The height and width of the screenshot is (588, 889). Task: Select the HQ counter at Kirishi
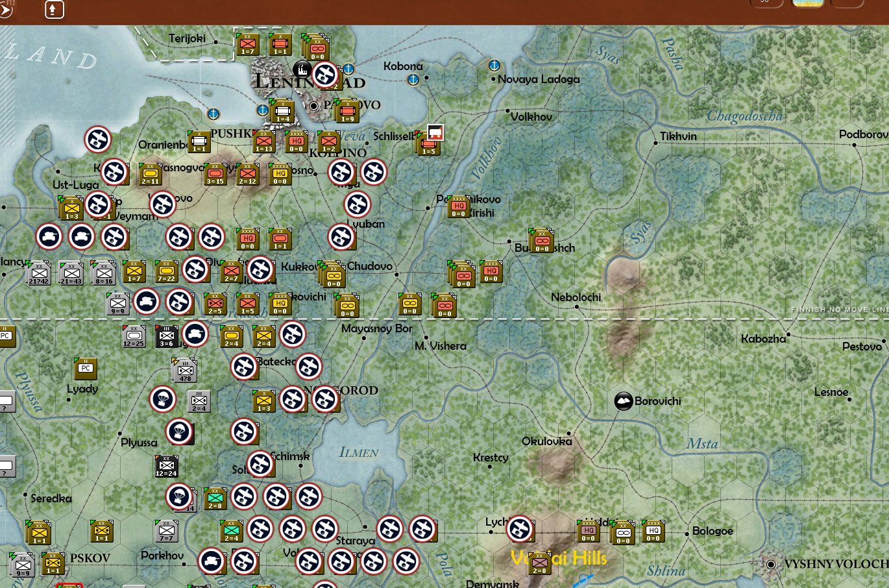click(x=458, y=207)
